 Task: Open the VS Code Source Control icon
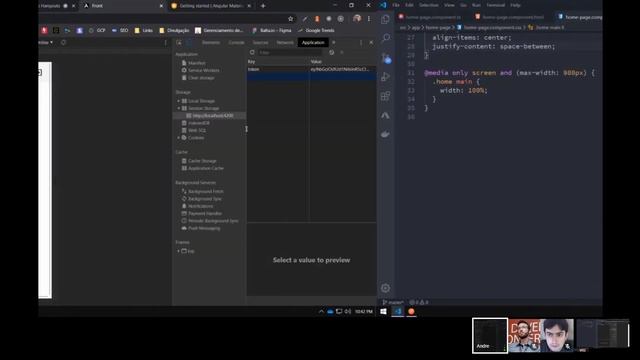tap(386, 58)
